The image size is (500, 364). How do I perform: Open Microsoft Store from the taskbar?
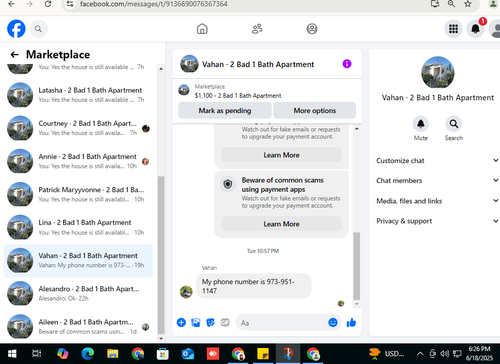[163, 354]
